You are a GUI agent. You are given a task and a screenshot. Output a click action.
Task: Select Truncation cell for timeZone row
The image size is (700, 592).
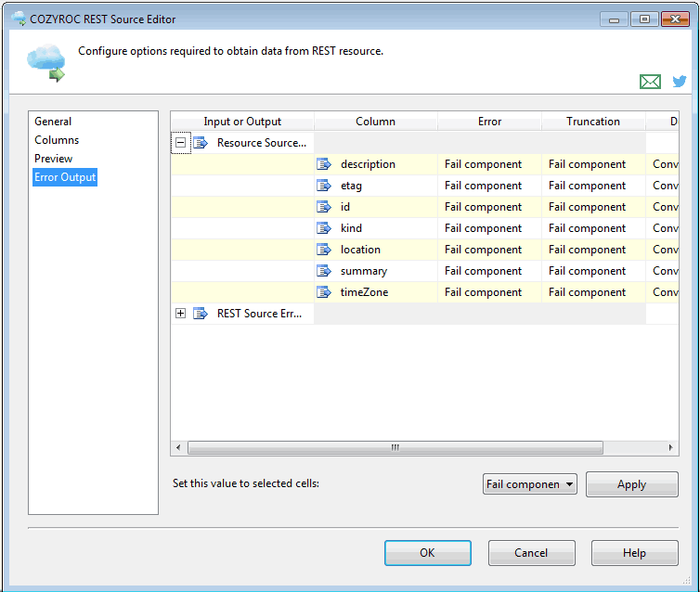(x=593, y=292)
